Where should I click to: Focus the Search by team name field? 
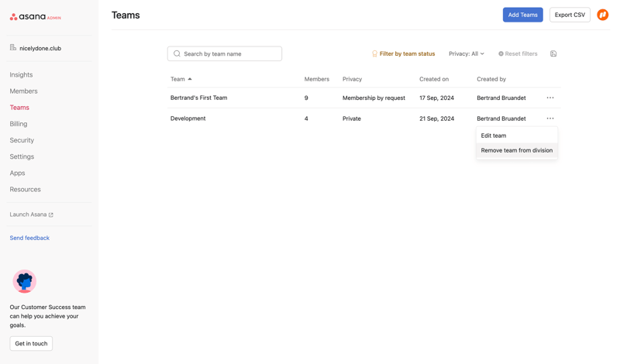point(225,53)
